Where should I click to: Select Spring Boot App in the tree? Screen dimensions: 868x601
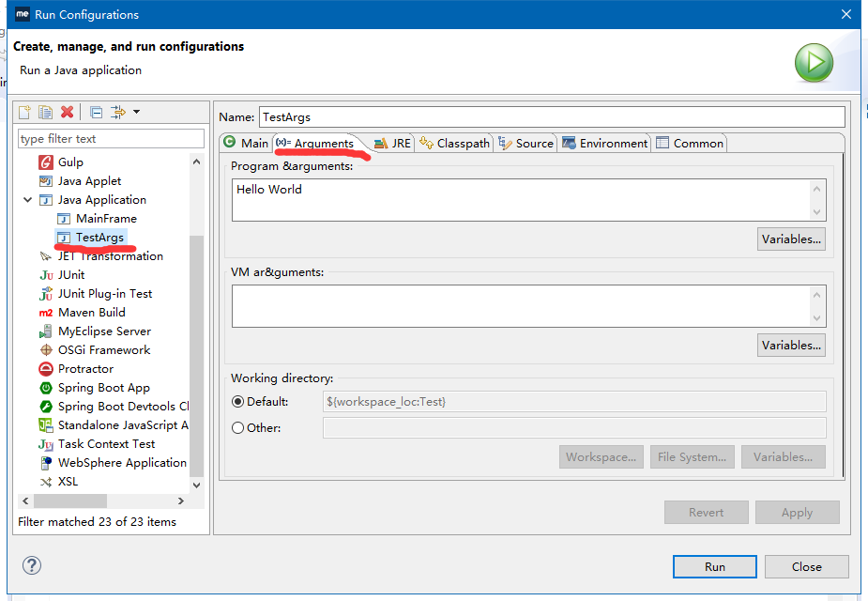pos(104,388)
